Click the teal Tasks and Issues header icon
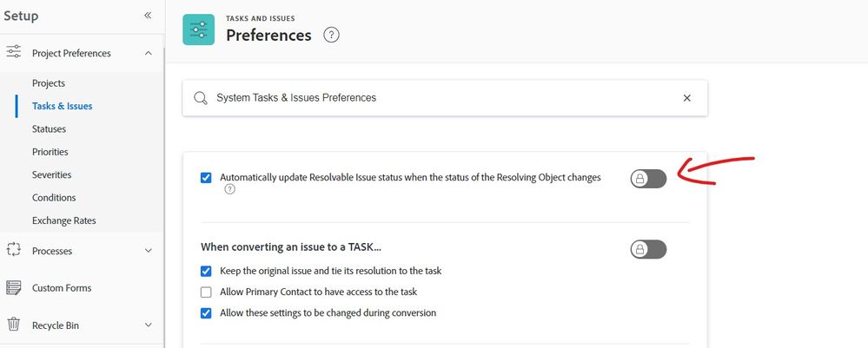868x348 pixels. click(198, 30)
